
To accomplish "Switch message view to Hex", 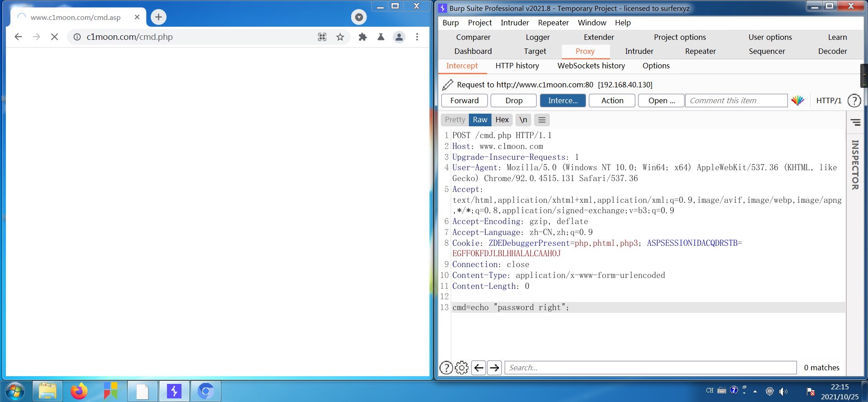I will pos(502,120).
